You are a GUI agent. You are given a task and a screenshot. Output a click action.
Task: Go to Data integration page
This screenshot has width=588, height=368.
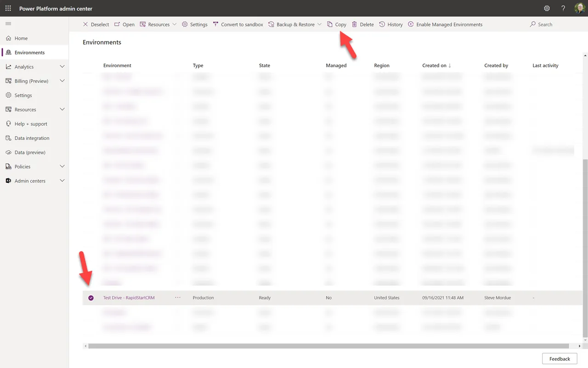(32, 138)
